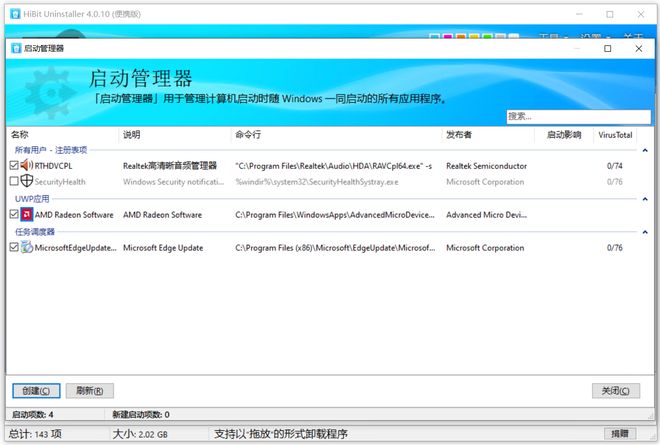Image resolution: width=660 pixels, height=445 pixels.
Task: Click the 关闭(C) button
Action: pyautogui.click(x=616, y=391)
